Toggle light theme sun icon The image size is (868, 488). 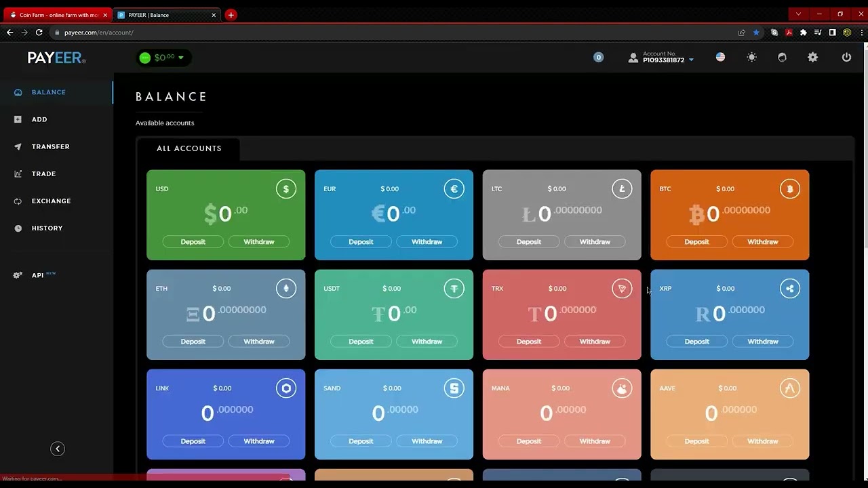751,58
